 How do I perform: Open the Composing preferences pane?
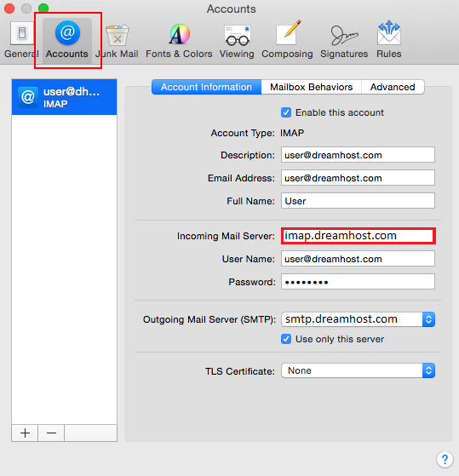click(287, 39)
